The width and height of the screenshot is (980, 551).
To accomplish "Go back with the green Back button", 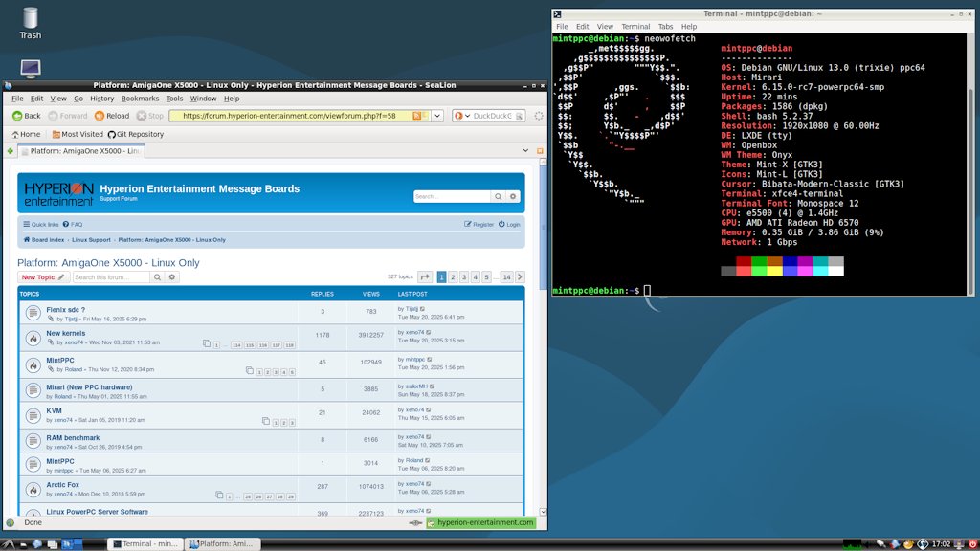I will (x=26, y=116).
